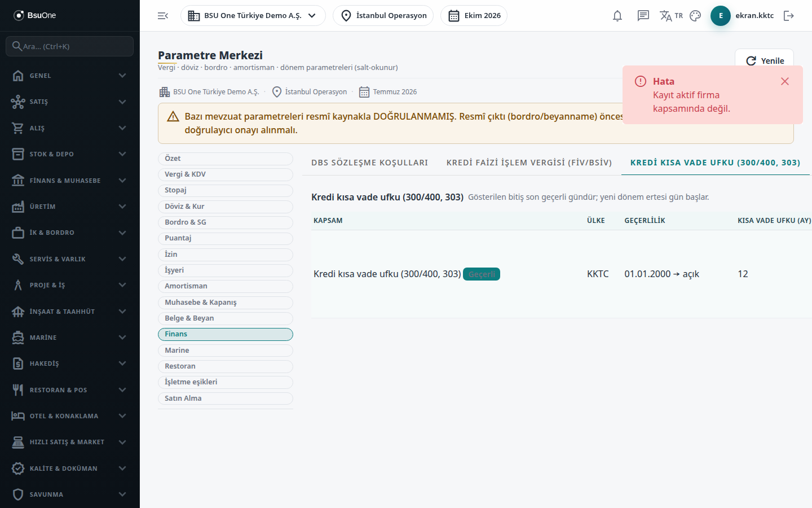Click the BsuOne logo icon
812x508 pixels.
19,15
